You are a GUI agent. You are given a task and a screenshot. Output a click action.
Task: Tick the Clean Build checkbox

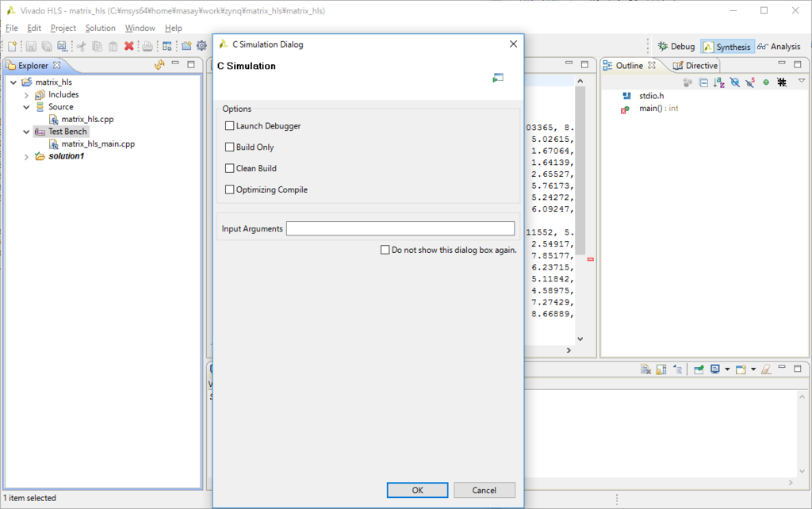pyautogui.click(x=229, y=168)
